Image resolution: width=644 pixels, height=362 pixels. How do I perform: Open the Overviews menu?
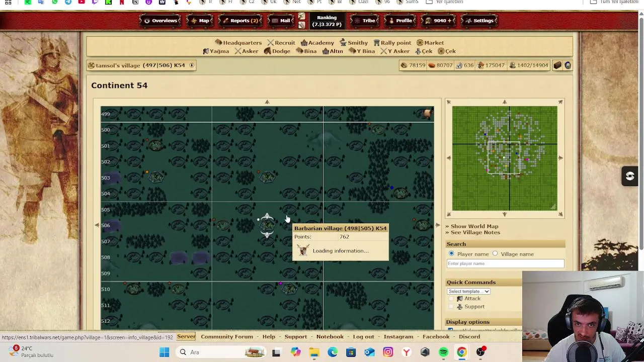point(160,21)
